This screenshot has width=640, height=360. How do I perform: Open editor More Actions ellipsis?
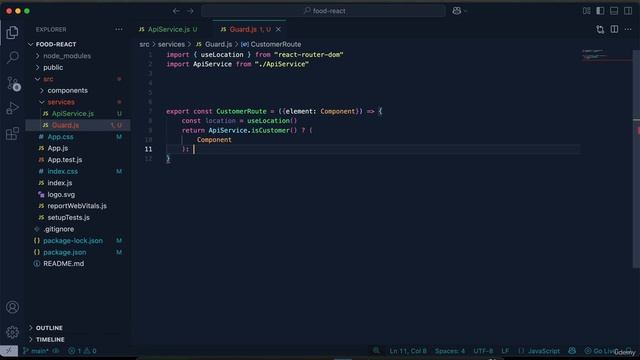click(x=628, y=29)
